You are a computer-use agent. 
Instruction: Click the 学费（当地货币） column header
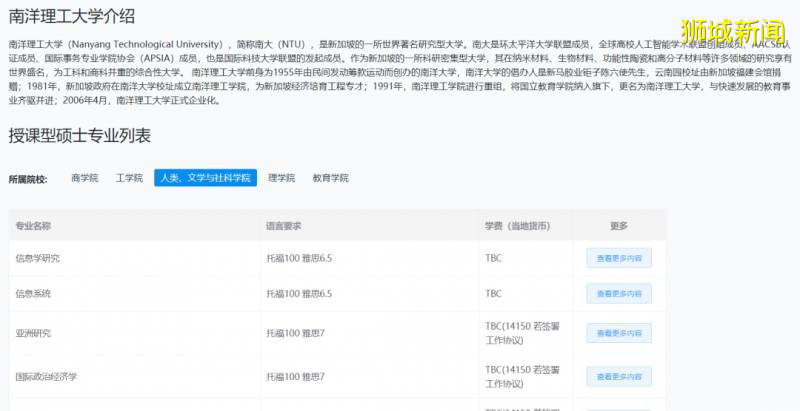point(517,226)
